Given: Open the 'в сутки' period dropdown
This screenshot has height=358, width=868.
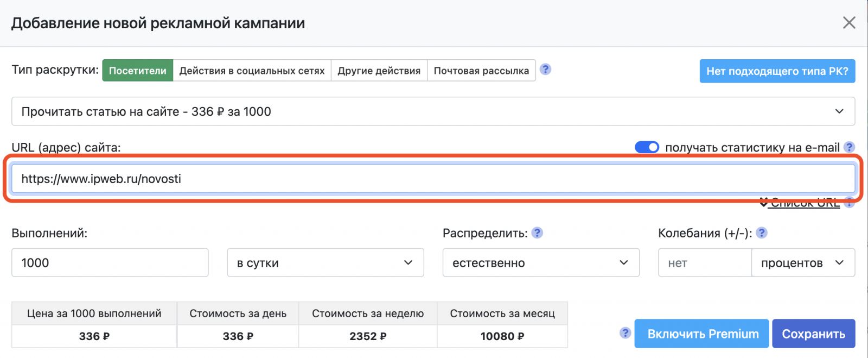Looking at the screenshot, I should point(325,263).
